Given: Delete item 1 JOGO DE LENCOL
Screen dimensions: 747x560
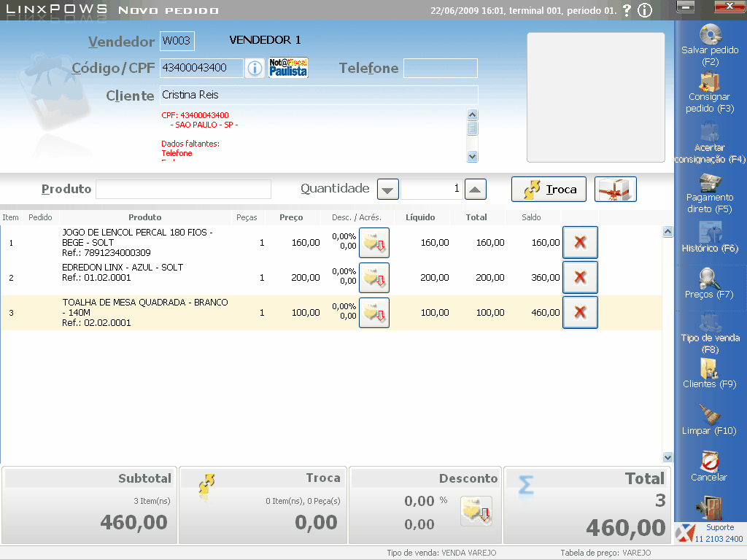Looking at the screenshot, I should [x=580, y=242].
